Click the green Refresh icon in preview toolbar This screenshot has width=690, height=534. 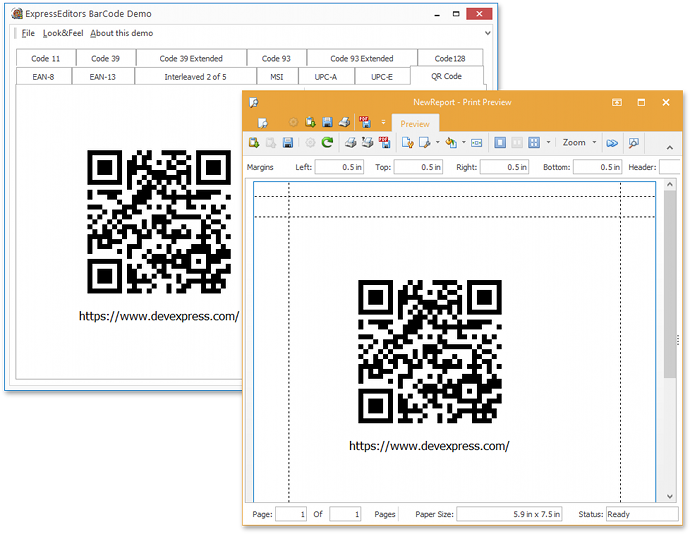[x=327, y=143]
